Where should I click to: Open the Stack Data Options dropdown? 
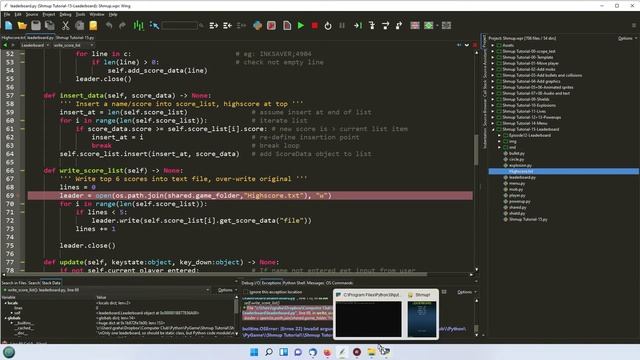click(x=227, y=290)
